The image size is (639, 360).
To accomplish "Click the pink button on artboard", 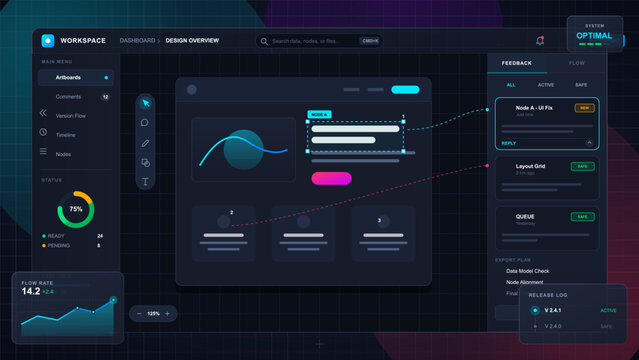I will click(331, 178).
